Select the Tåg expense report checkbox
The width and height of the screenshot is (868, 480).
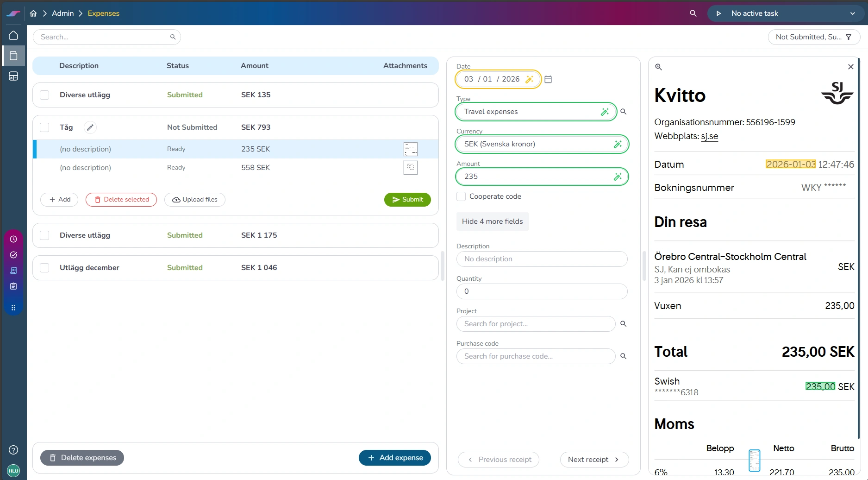[44, 127]
